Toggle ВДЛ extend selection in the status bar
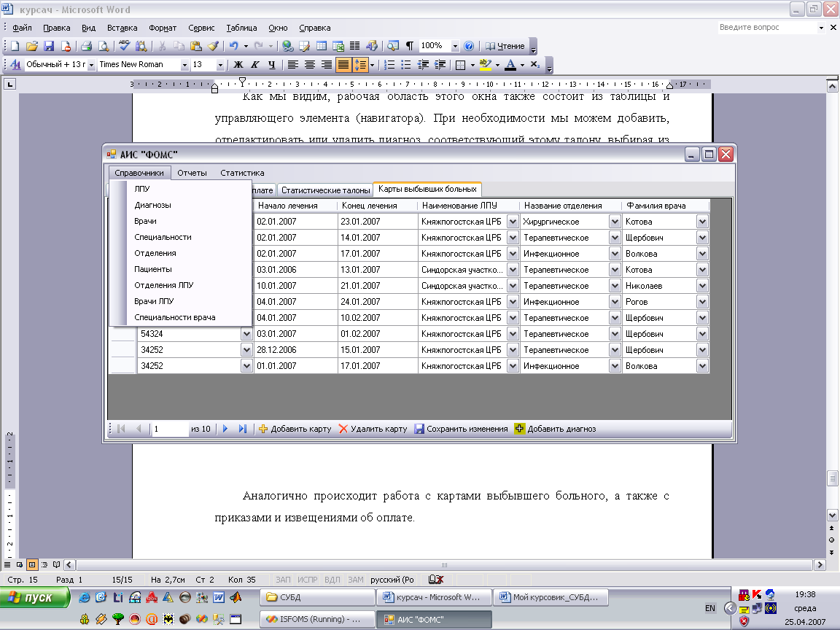The width and height of the screenshot is (840, 630). (x=332, y=580)
